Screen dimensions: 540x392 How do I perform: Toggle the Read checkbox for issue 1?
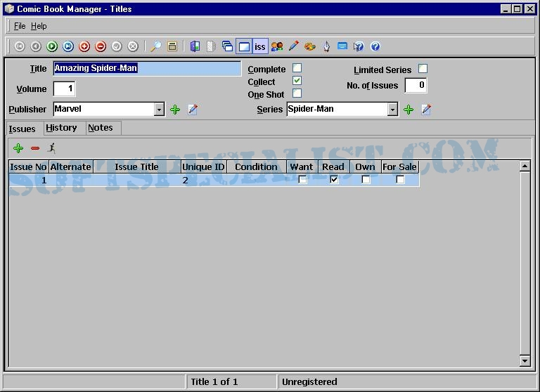click(334, 180)
